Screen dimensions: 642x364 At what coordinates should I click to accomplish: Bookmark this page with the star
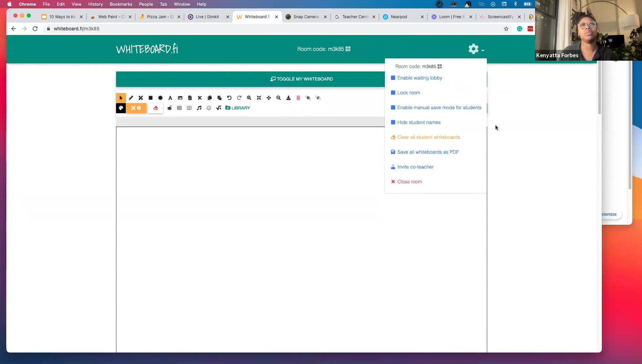point(506,29)
